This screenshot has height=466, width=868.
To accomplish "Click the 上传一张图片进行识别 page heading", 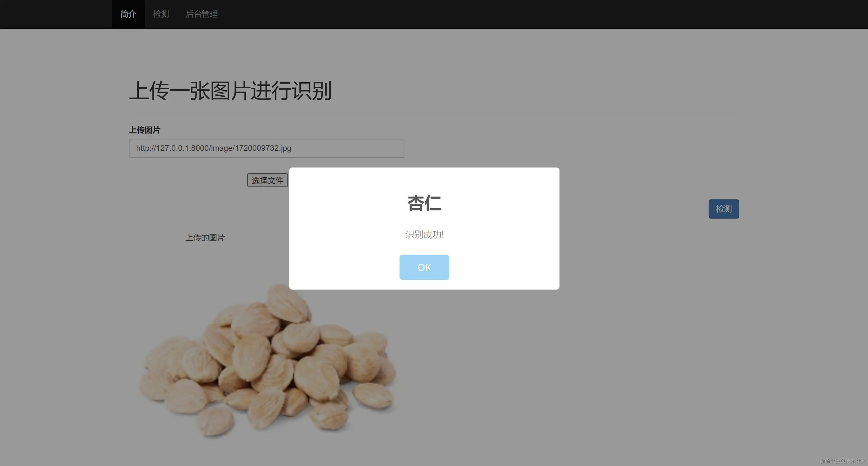I will (x=230, y=91).
